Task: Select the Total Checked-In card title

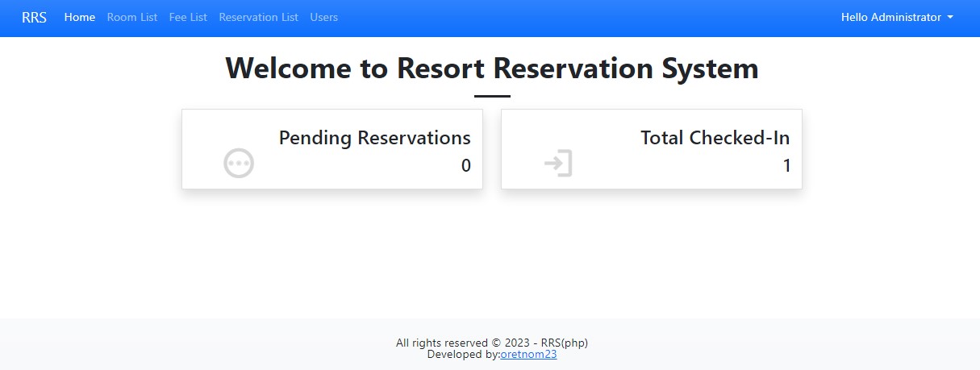Action: point(715,138)
